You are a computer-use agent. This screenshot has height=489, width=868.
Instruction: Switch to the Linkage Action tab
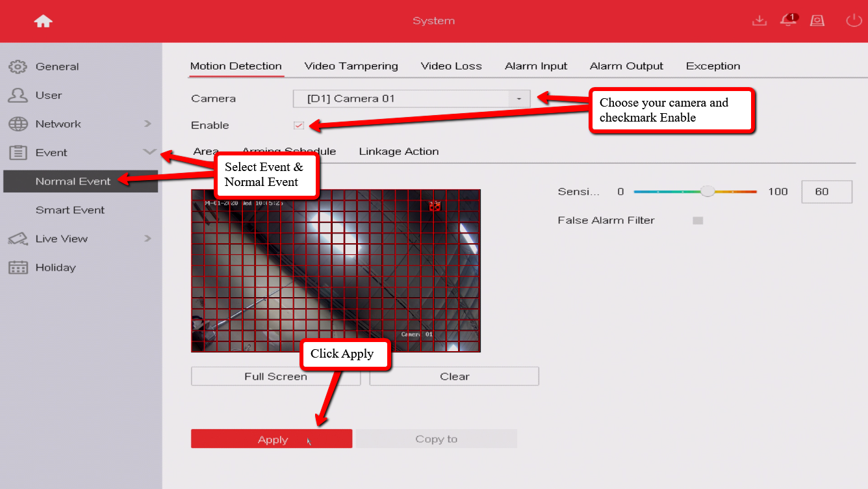398,152
